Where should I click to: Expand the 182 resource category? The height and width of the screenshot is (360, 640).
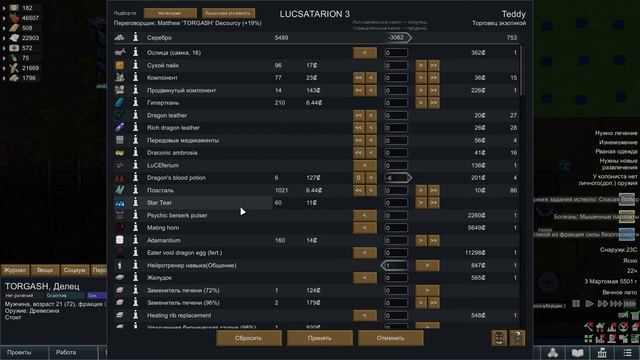click(x=4, y=8)
